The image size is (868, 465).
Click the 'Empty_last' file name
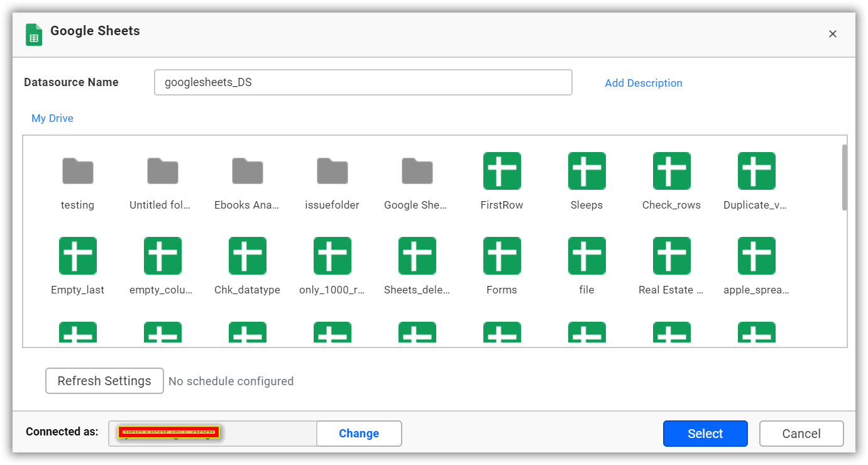pyautogui.click(x=78, y=290)
